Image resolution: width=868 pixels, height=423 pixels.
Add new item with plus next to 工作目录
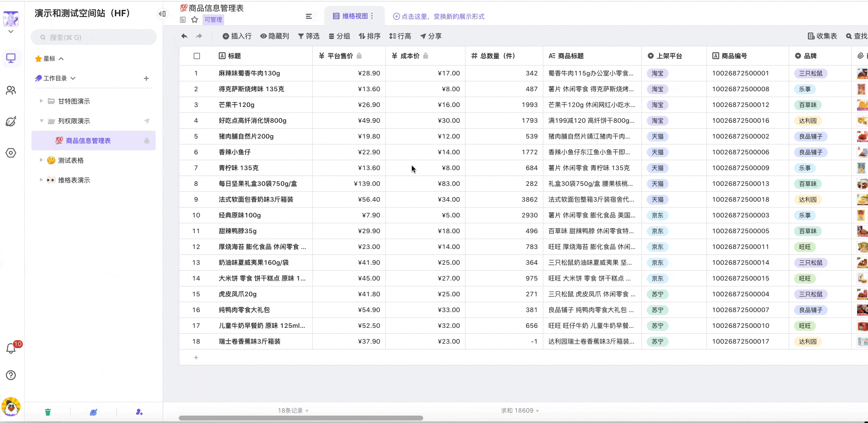coord(146,78)
